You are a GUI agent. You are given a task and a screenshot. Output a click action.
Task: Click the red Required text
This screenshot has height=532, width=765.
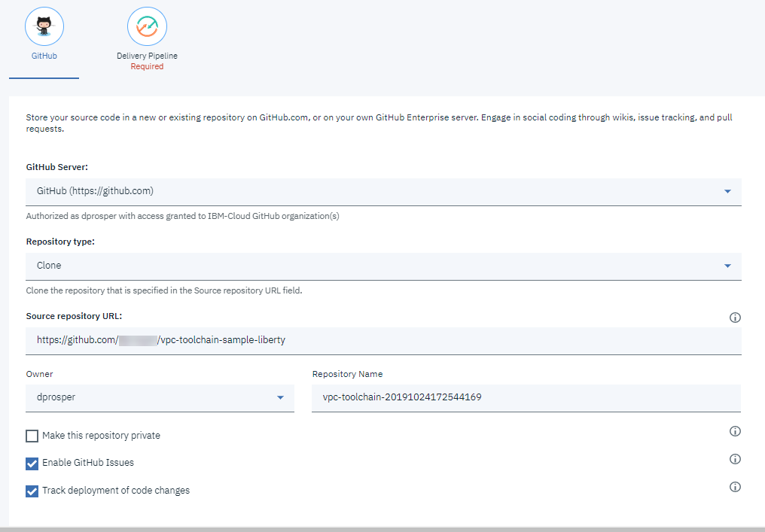(147, 66)
